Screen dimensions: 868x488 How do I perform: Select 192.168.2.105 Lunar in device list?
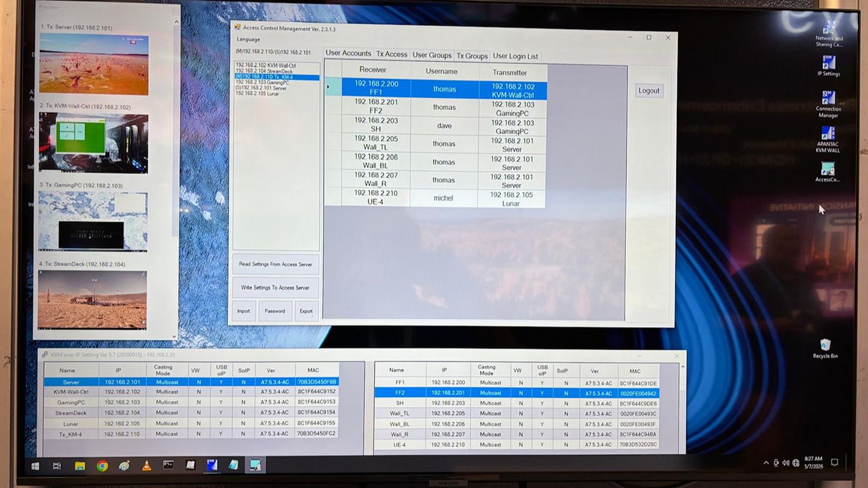[x=257, y=93]
